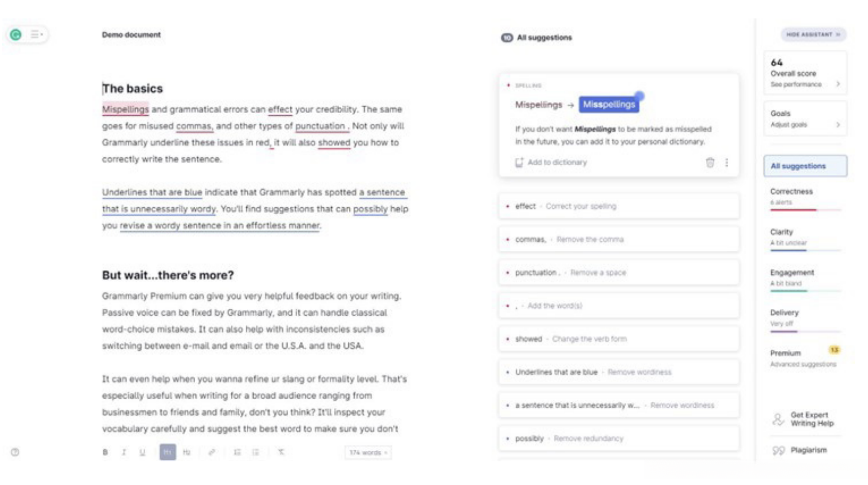The height and width of the screenshot is (485, 868).
Task: Insert a link using the link icon
Action: pos(211,452)
